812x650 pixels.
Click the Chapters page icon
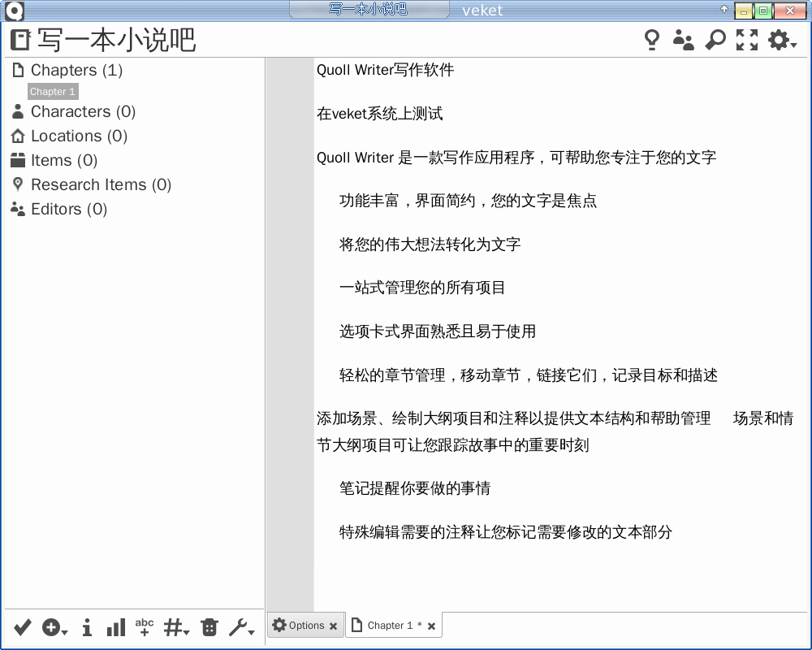[18, 69]
